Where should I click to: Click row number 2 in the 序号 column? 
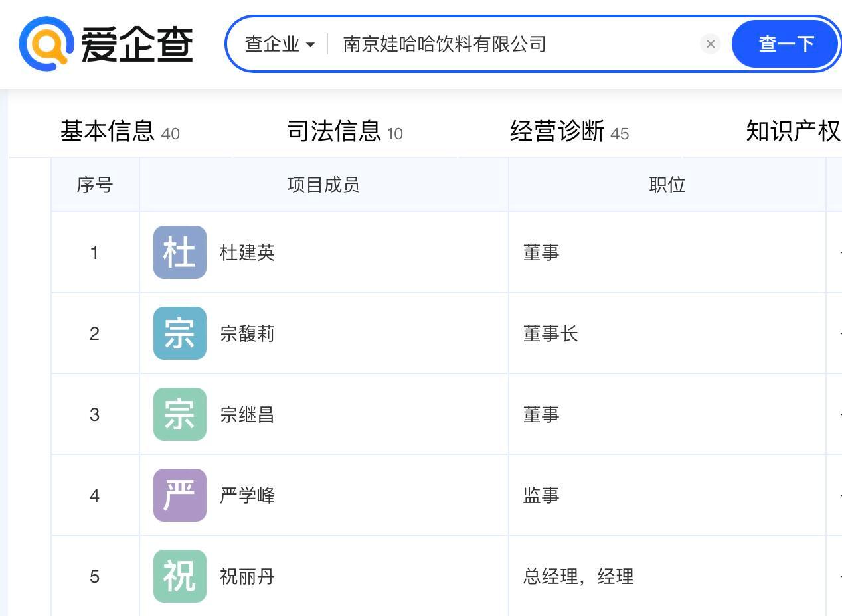(94, 333)
